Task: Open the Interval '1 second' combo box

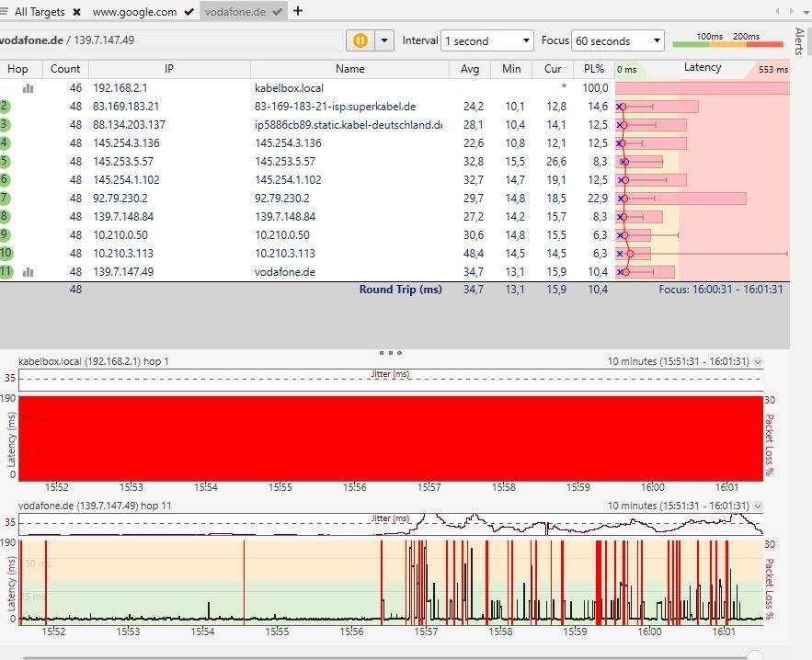Action: coord(486,40)
